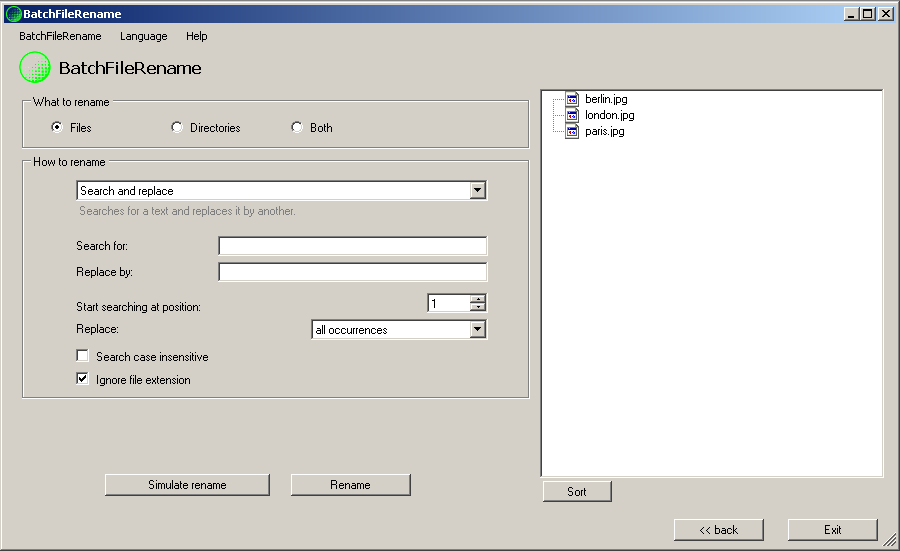Open the Help menu
The image size is (900, 551).
(196, 36)
